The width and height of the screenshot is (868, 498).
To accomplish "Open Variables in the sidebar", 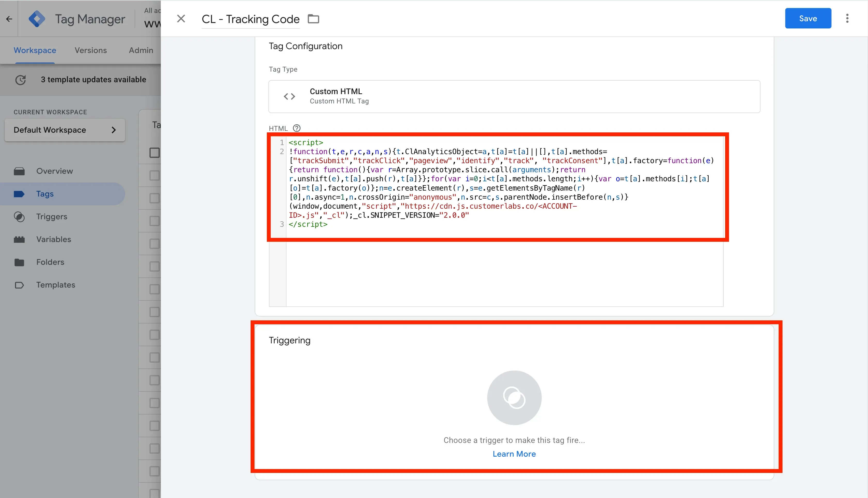I will tap(54, 239).
